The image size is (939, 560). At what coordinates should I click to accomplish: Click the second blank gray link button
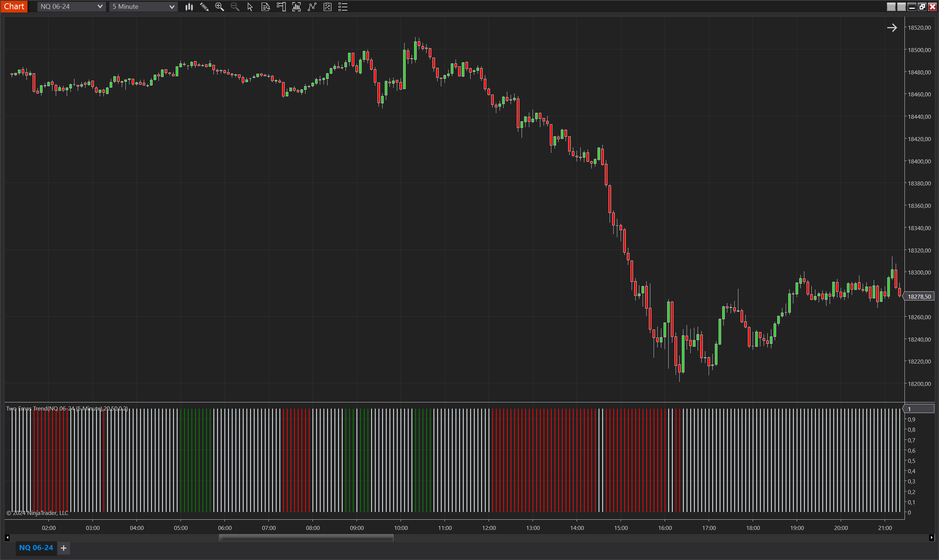(x=901, y=7)
